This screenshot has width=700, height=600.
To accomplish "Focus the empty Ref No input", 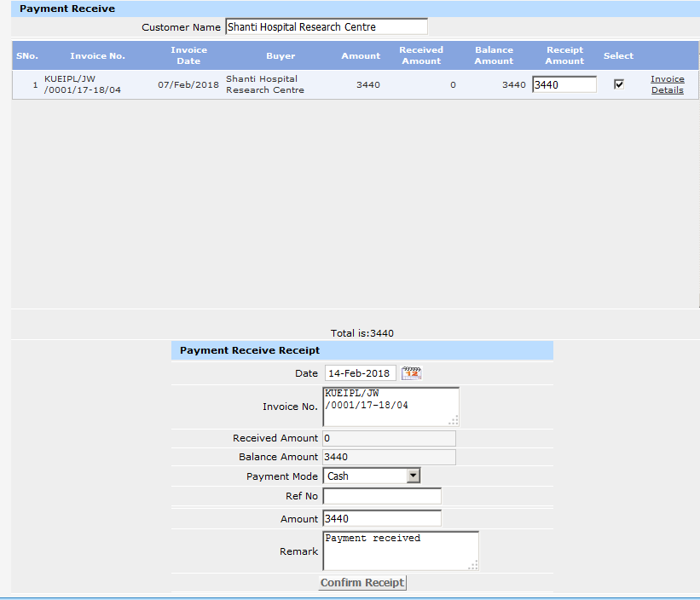I will pos(382,496).
